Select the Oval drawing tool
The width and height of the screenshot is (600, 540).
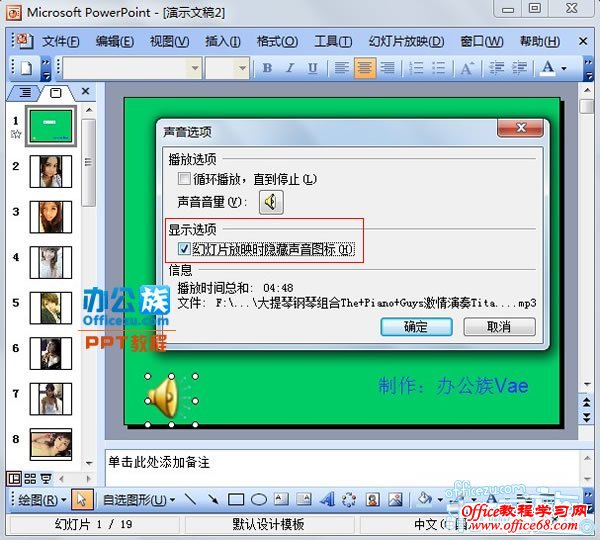click(259, 499)
